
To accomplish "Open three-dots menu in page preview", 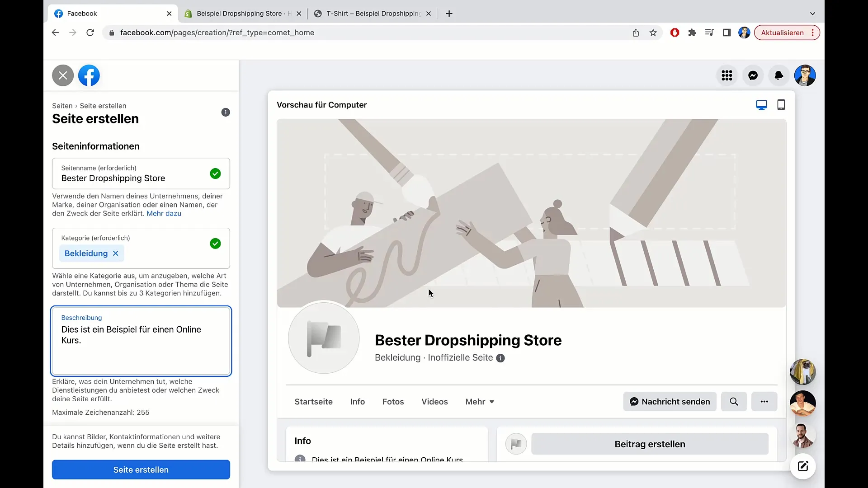I will (x=764, y=402).
